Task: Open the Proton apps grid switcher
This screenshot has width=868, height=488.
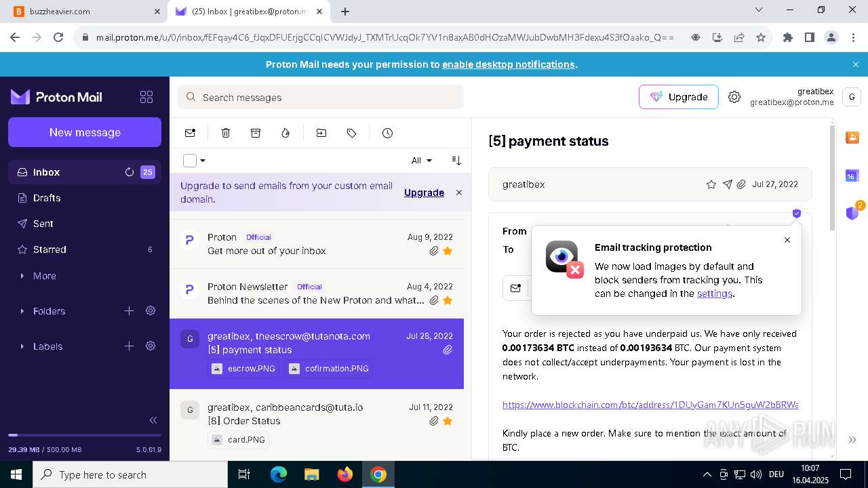Action: click(146, 97)
